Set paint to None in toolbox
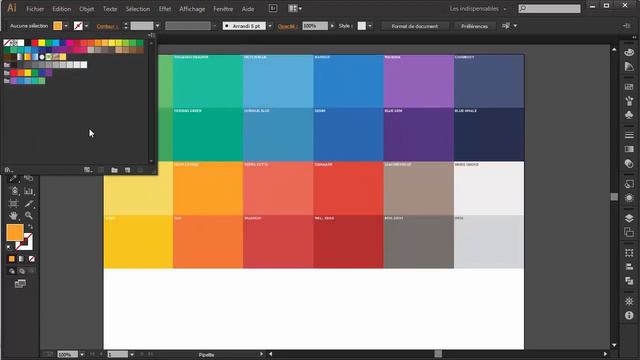This screenshot has width=640, height=360. coord(31,259)
